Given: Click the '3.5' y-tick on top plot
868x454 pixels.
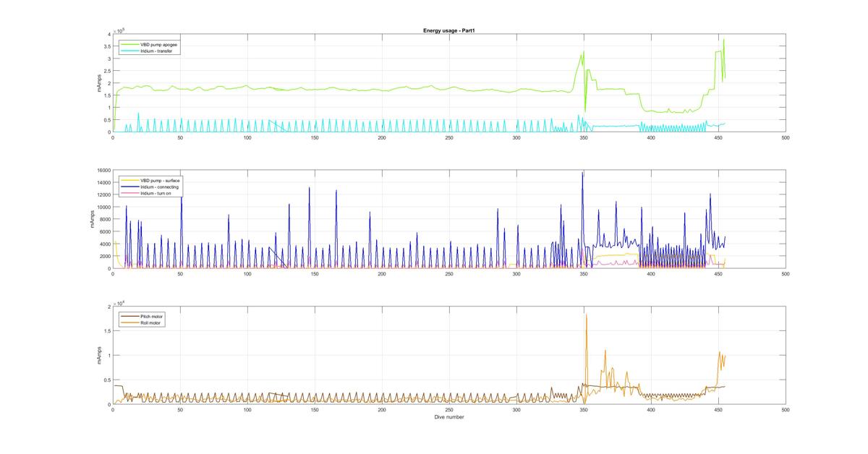Looking at the screenshot, I should point(107,46).
